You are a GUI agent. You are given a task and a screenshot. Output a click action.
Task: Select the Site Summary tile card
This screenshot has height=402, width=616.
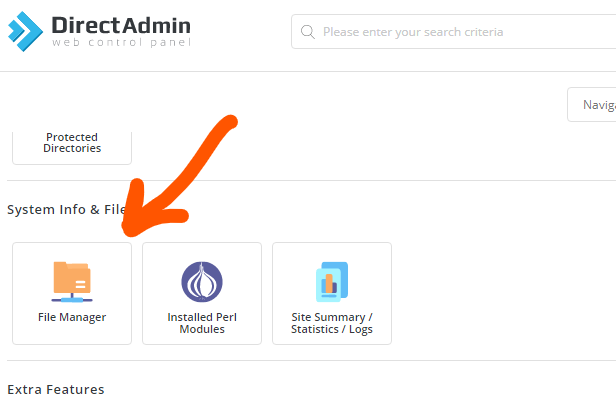click(332, 293)
